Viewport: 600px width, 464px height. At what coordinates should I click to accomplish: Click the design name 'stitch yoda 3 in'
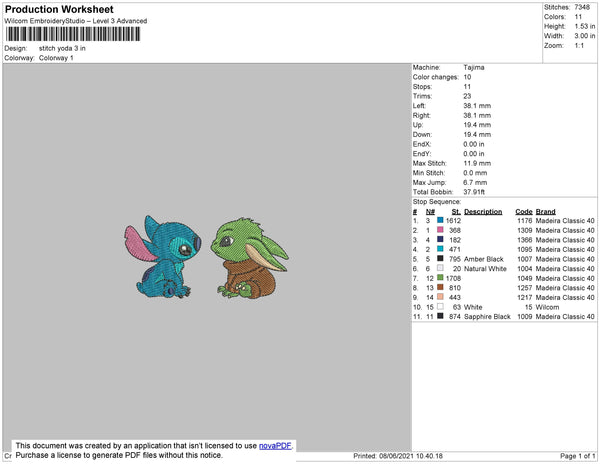[x=62, y=48]
